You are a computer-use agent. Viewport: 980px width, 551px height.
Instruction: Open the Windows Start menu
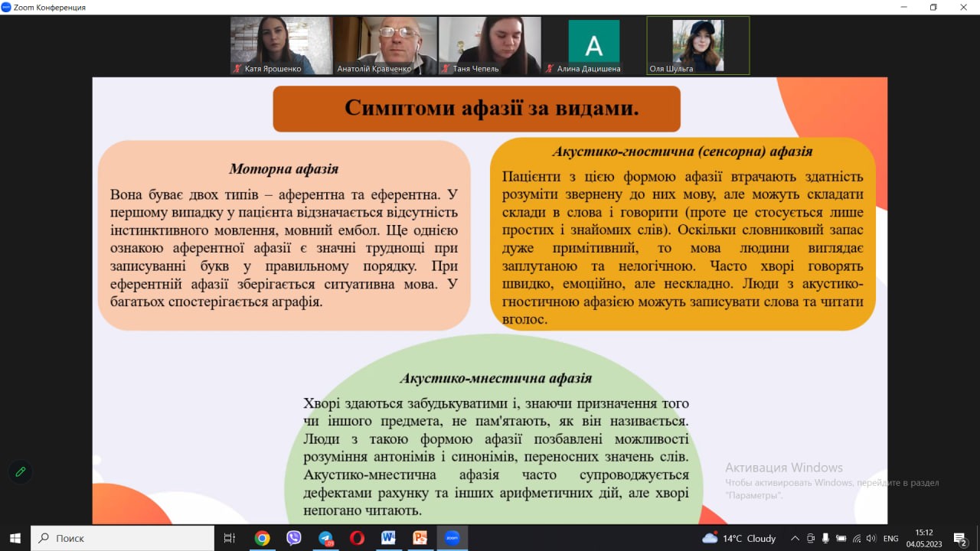click(15, 538)
